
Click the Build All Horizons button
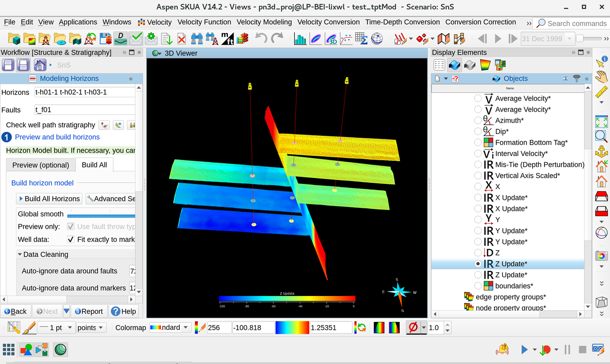click(x=49, y=199)
